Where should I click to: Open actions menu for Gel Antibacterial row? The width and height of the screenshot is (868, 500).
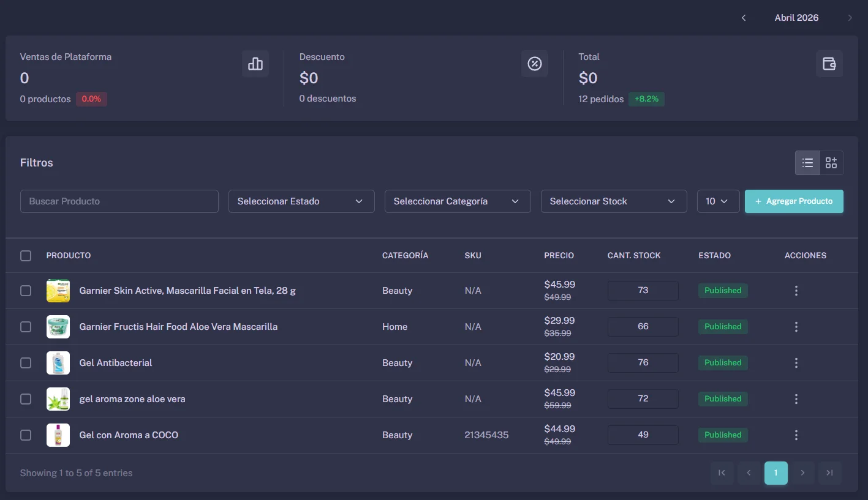click(796, 363)
